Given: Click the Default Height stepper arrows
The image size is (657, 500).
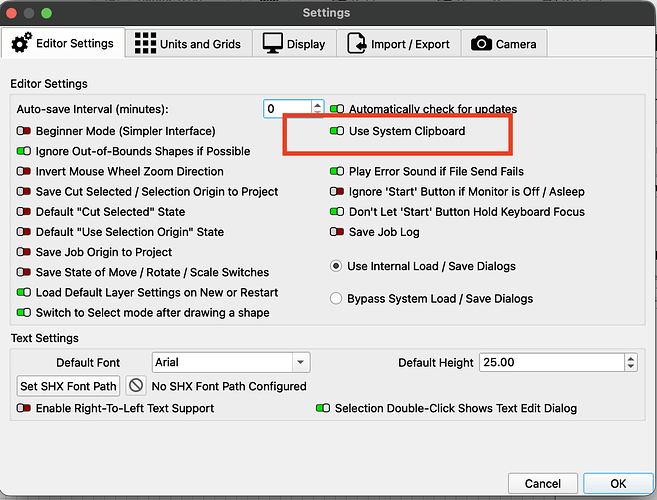Looking at the screenshot, I should 631,363.
